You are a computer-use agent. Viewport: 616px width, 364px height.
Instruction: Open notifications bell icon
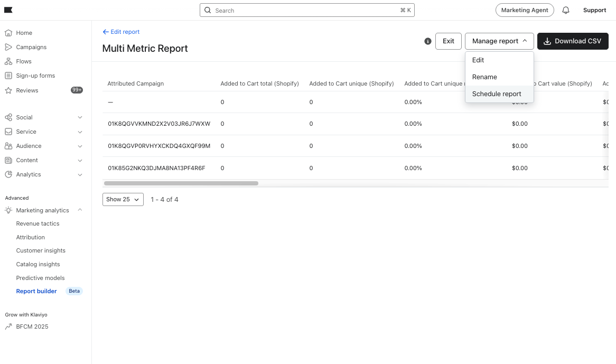566,10
